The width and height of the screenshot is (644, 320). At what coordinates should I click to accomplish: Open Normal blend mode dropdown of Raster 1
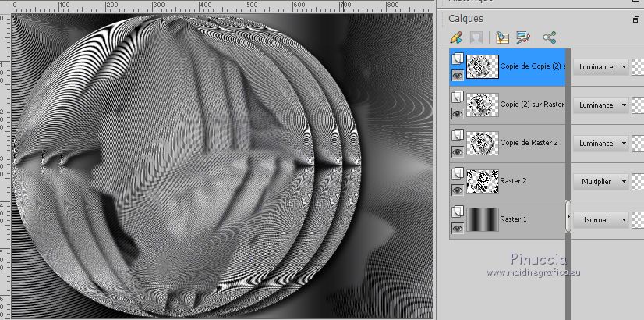[x=601, y=219]
